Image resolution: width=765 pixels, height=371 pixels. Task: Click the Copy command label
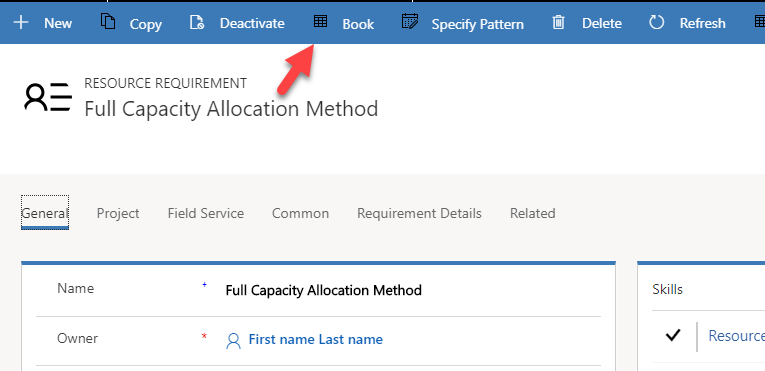[x=145, y=24]
